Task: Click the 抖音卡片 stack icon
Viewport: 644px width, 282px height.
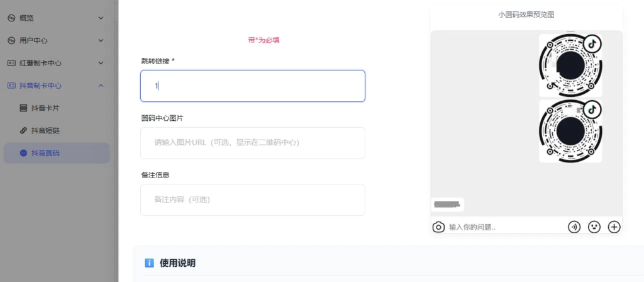Action: click(23, 108)
